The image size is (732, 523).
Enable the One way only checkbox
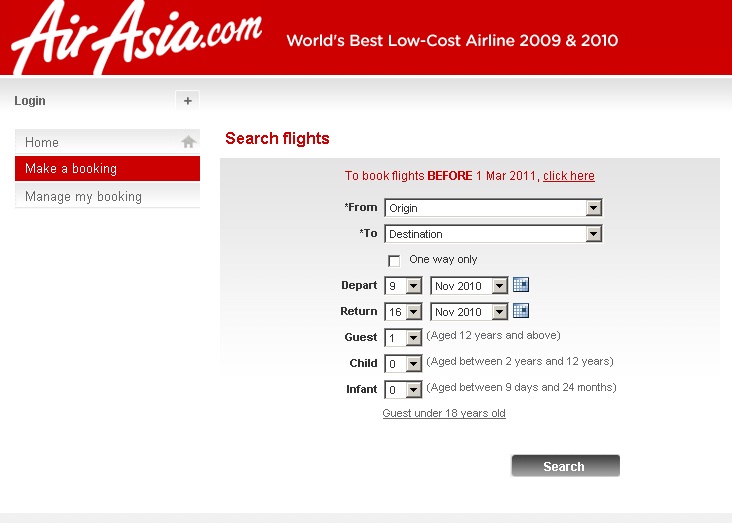pos(394,261)
